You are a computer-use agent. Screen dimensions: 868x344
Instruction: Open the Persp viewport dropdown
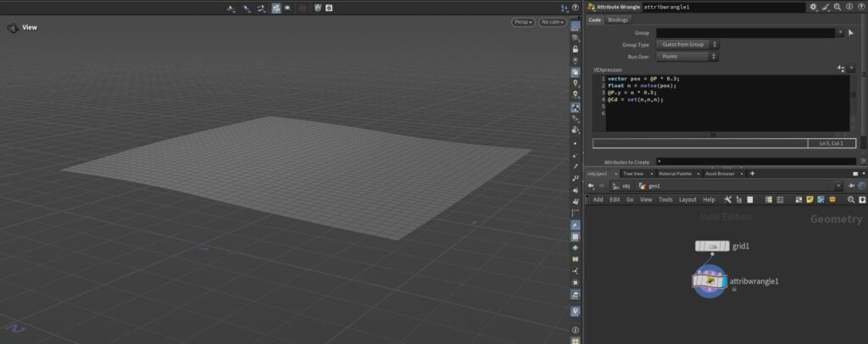522,22
